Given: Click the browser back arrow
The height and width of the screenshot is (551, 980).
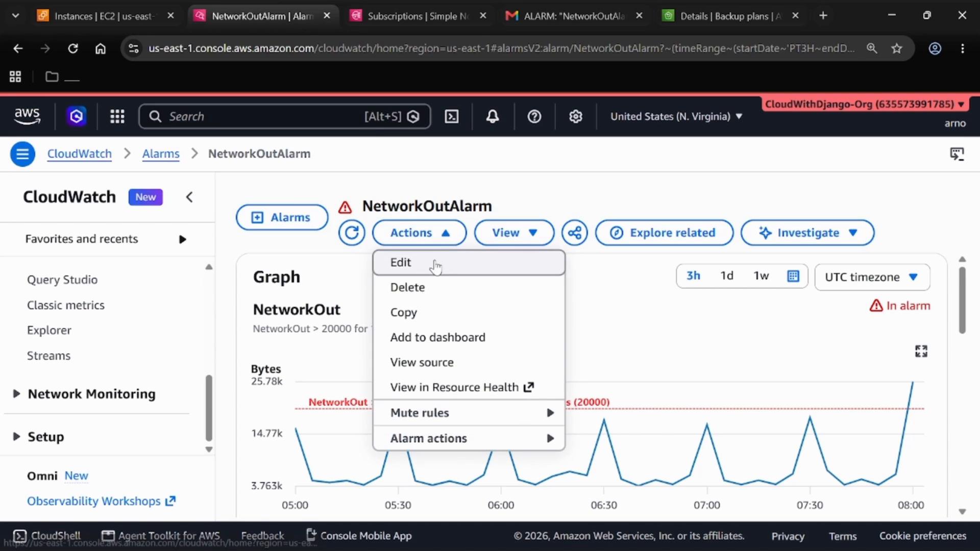Looking at the screenshot, I should (x=18, y=48).
